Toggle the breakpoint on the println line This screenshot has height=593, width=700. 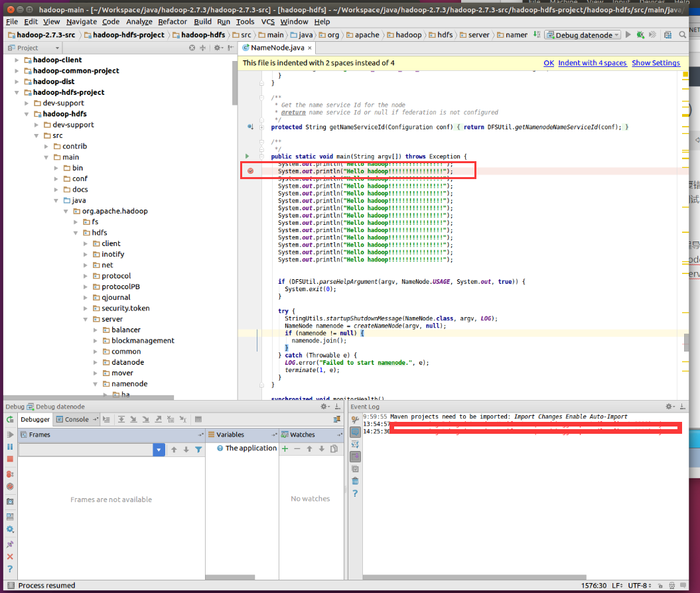(x=250, y=171)
